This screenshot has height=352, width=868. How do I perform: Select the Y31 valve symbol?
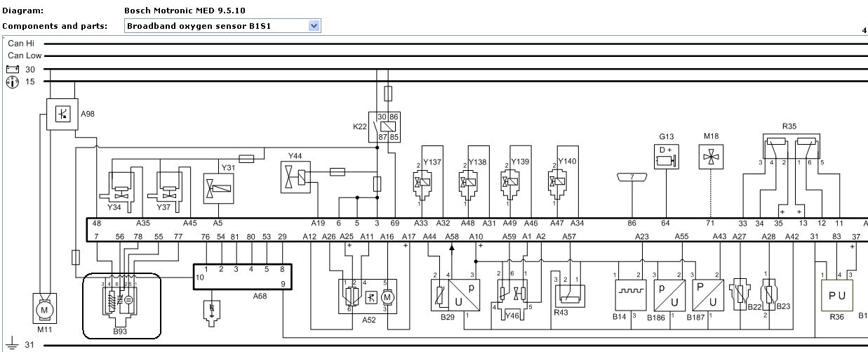pyautogui.click(x=218, y=188)
